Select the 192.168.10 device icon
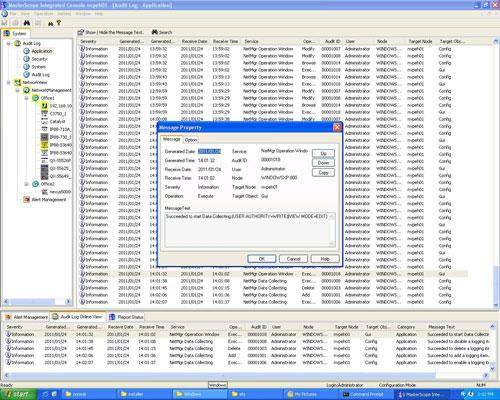The image size is (500, 400). click(x=44, y=106)
